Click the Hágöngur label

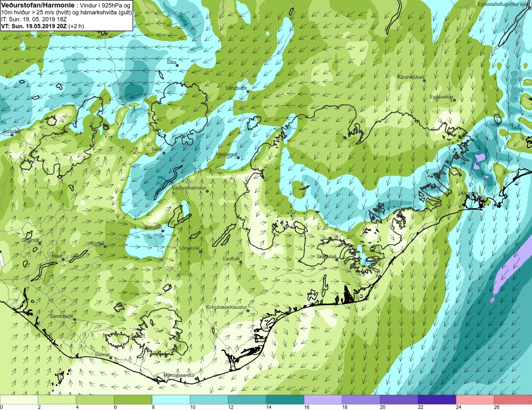[x=227, y=154]
